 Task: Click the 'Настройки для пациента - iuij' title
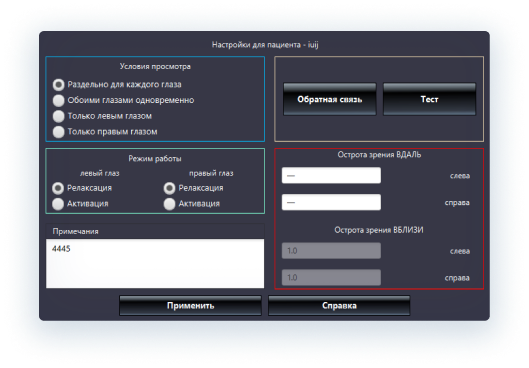point(265,45)
